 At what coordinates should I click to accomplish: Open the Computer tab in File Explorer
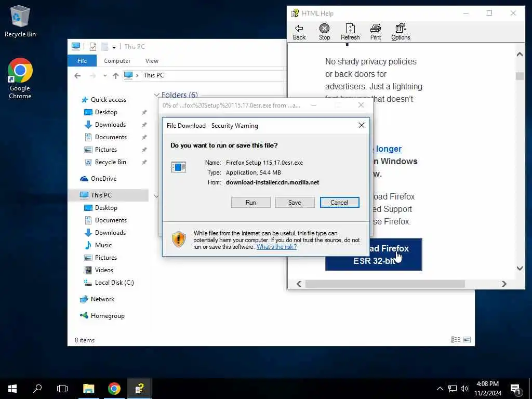click(x=117, y=61)
